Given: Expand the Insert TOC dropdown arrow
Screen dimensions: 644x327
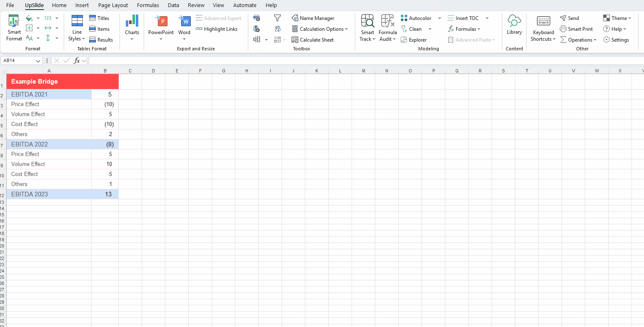Looking at the screenshot, I should [x=487, y=18].
